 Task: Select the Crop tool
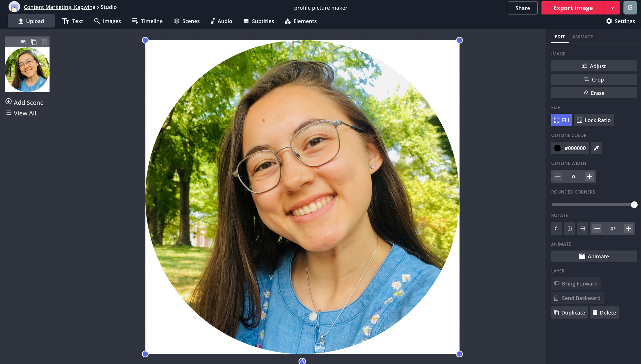tap(594, 79)
